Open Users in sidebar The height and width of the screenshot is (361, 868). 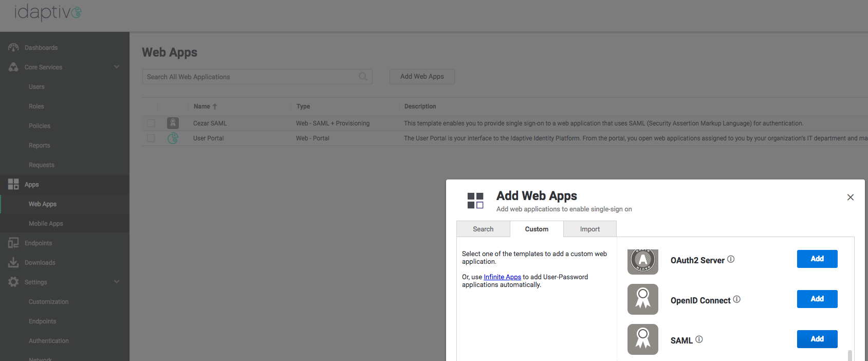click(36, 87)
